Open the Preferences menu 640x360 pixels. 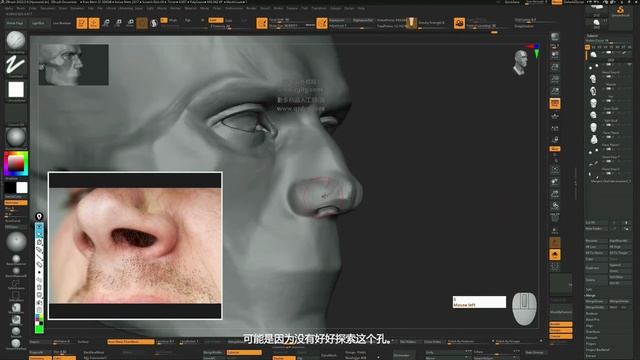[234, 8]
